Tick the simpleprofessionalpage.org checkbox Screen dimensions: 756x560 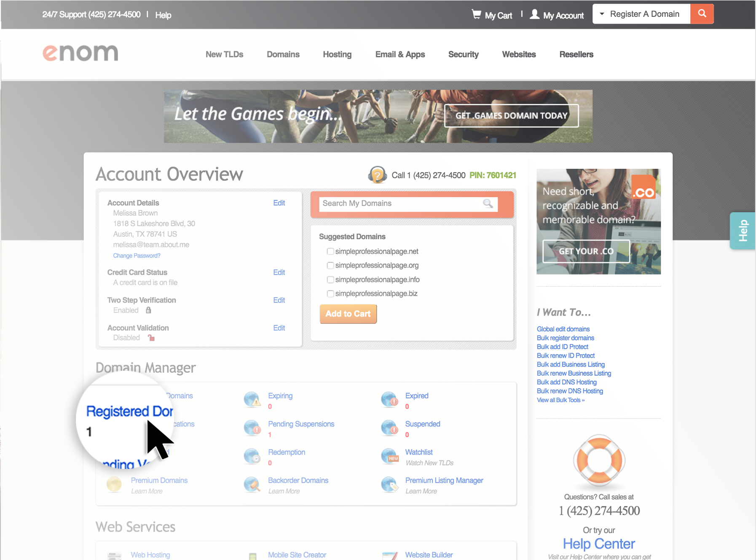(330, 265)
